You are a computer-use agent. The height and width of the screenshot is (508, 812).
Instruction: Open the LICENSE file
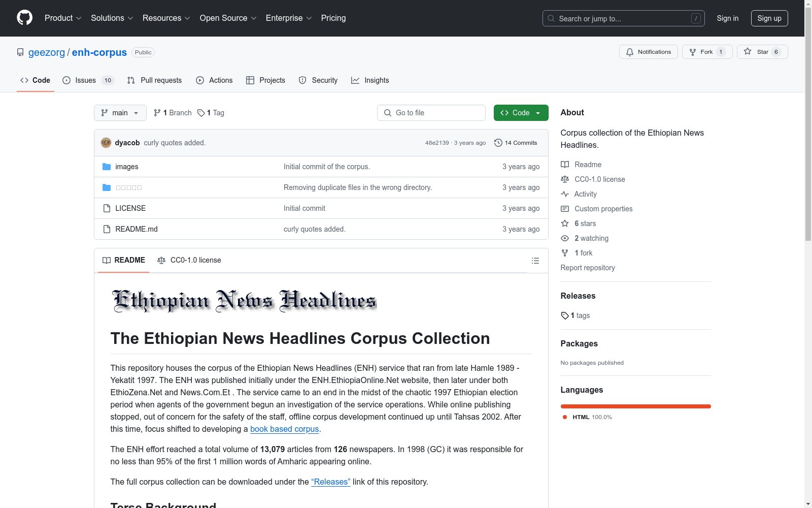point(130,208)
